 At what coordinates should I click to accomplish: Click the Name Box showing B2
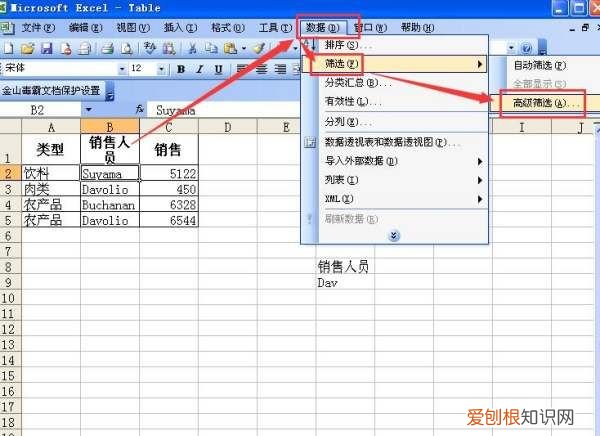tap(40, 110)
